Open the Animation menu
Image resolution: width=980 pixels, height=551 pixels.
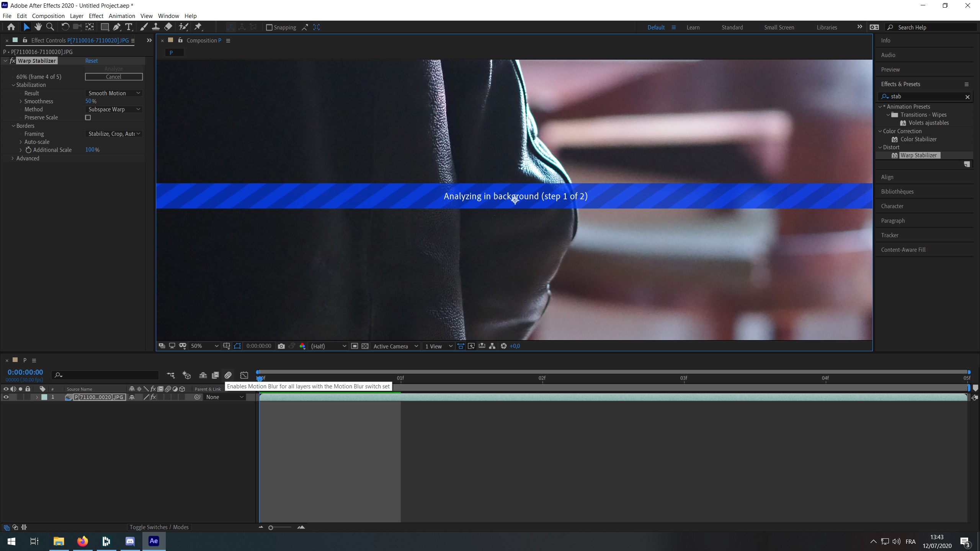point(122,16)
